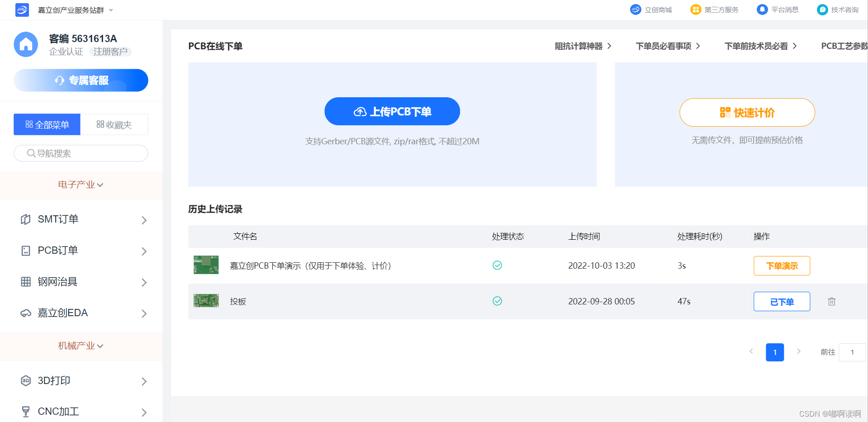This screenshot has width=868, height=422.
Task: Click the 嘉立创PCB下单演示 board thumbnail
Action: tap(206, 265)
